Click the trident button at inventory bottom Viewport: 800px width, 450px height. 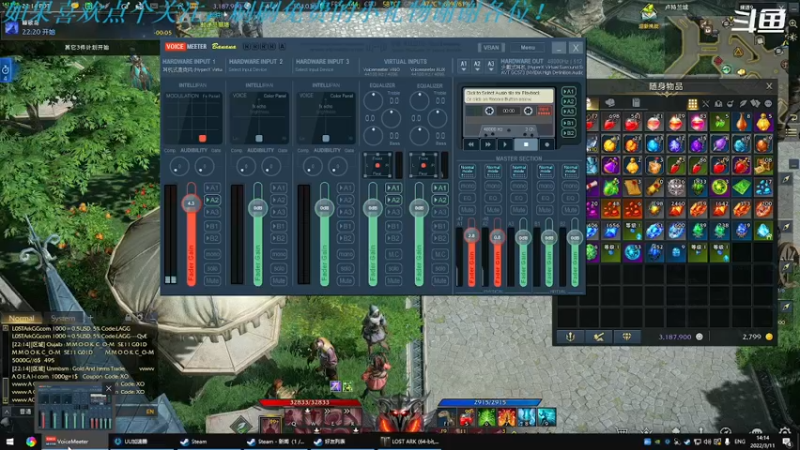570,337
